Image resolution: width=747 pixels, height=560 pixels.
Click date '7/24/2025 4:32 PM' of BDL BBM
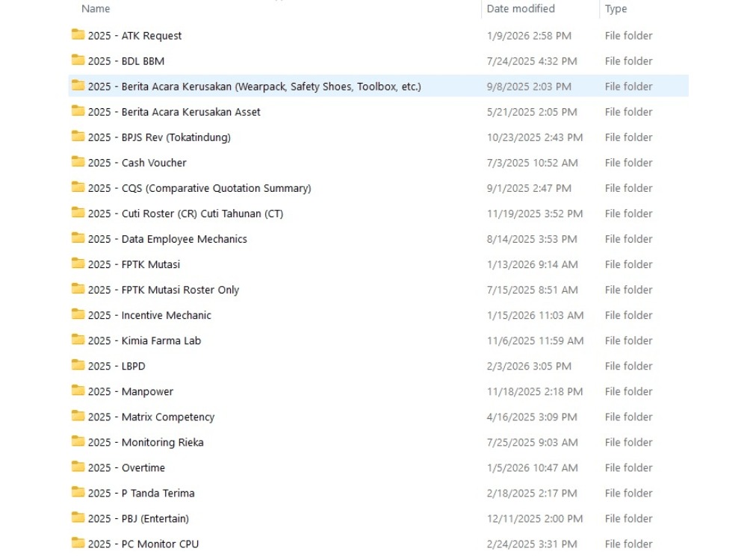(x=532, y=61)
